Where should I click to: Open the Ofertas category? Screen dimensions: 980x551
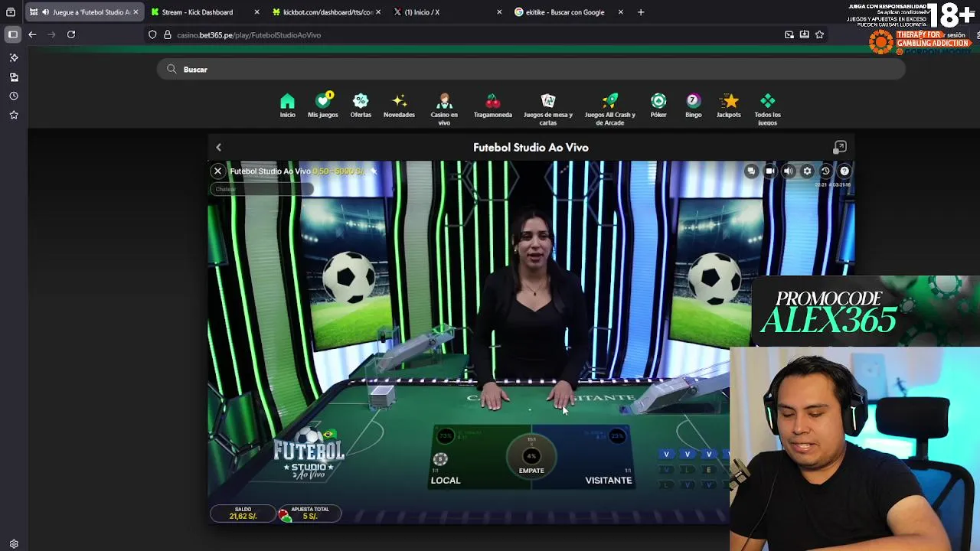point(361,106)
